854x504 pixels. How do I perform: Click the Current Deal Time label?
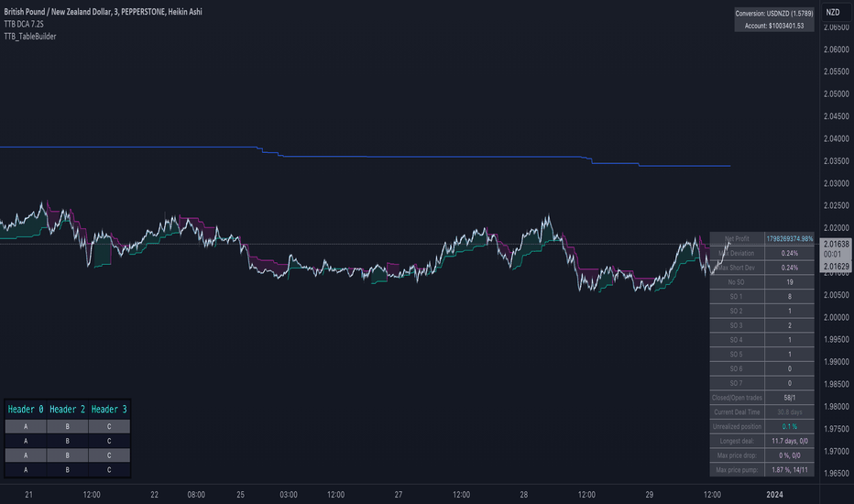(x=737, y=412)
